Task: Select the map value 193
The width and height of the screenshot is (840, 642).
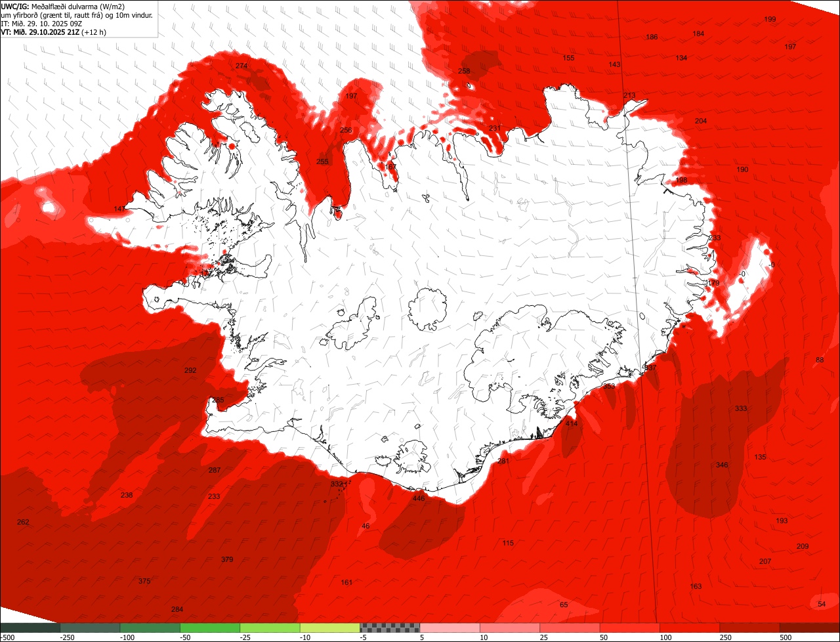Action: point(782,521)
